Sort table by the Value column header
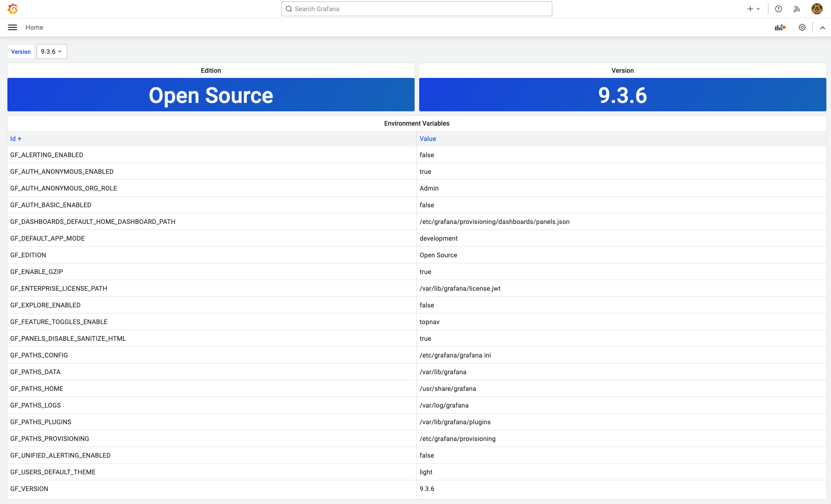The image size is (831, 504). coord(428,139)
